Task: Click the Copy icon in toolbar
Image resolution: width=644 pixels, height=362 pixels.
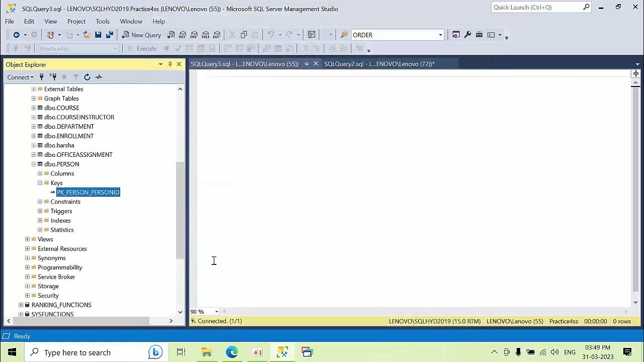Action: [244, 35]
